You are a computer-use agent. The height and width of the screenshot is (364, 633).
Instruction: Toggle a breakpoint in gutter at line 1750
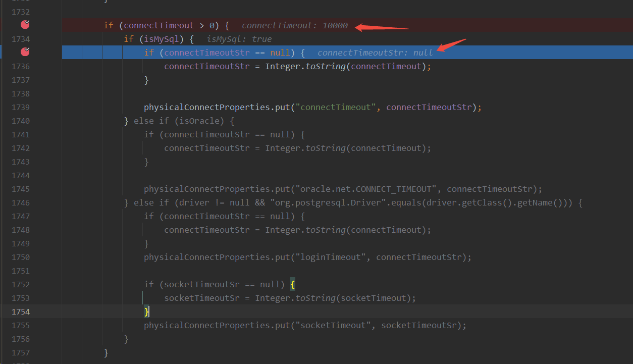(x=24, y=257)
